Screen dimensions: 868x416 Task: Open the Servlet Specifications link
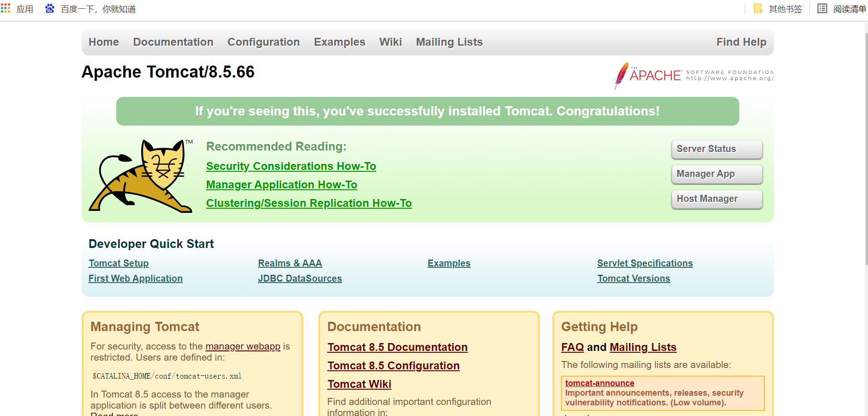[x=645, y=263]
